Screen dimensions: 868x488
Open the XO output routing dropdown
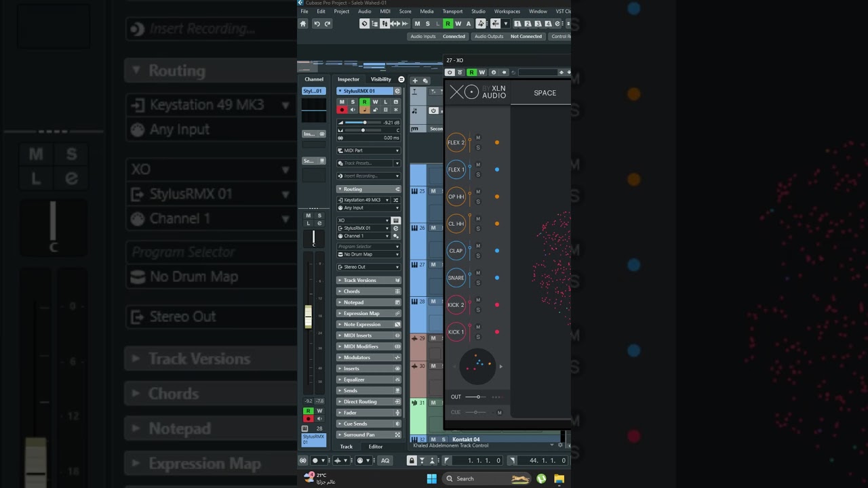coord(364,220)
